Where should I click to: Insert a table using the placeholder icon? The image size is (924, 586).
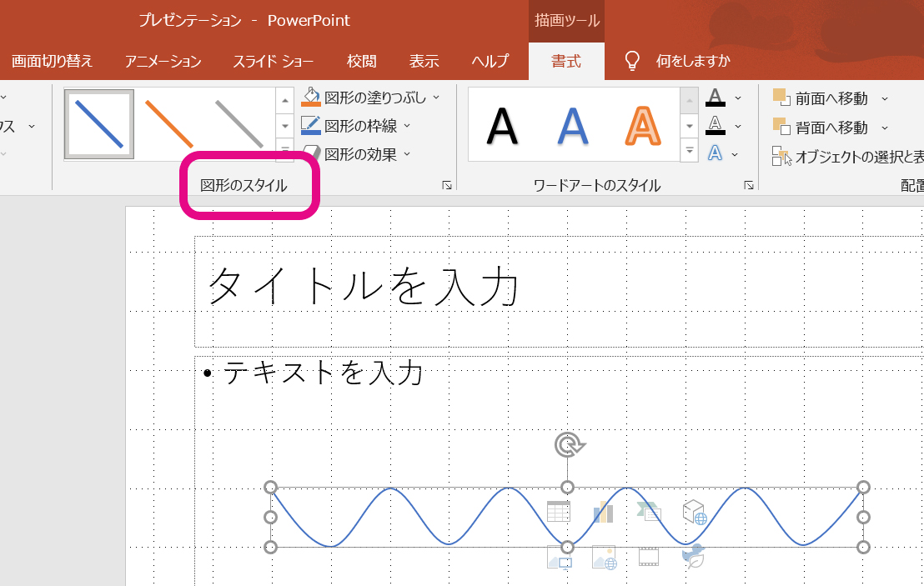pos(557,511)
